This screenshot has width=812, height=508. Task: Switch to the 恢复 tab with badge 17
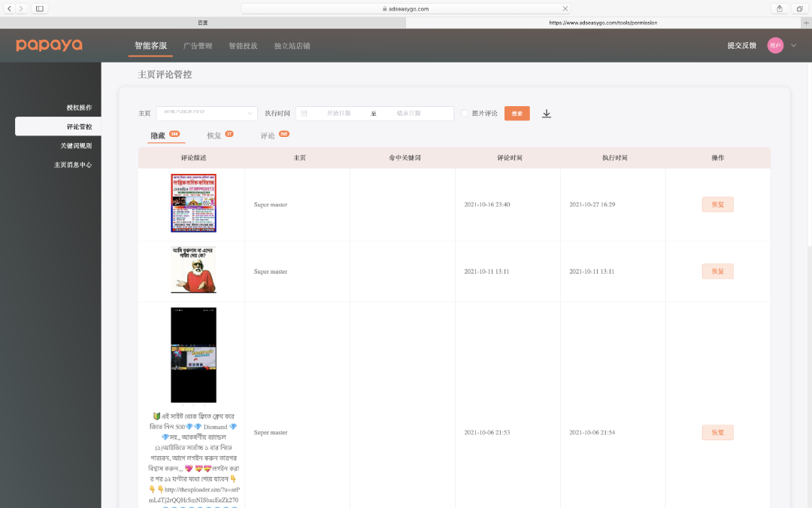tap(214, 135)
